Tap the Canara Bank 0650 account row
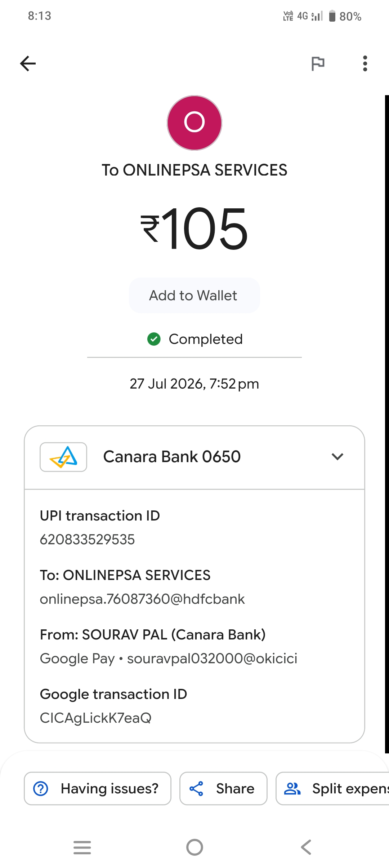This screenshot has width=389, height=868. (194, 457)
